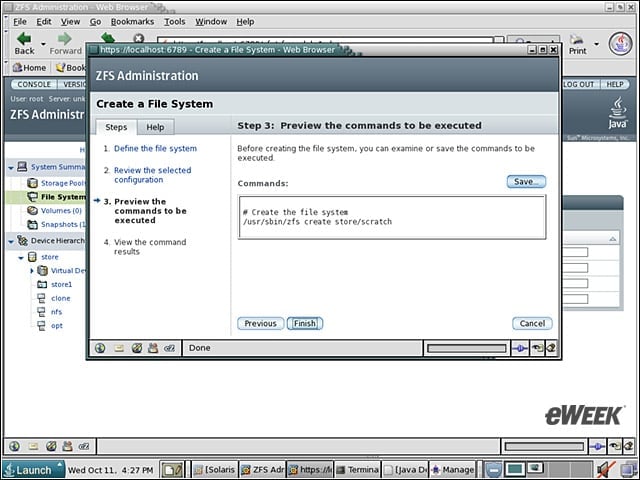Click the Volumes disk icon in the tree
Viewport: 640px width, 480px height.
click(32, 211)
